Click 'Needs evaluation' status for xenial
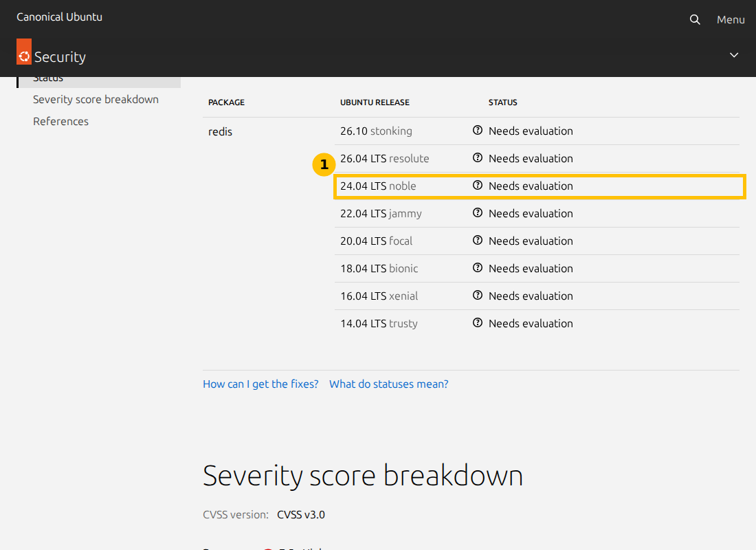The width and height of the screenshot is (756, 550). point(531,296)
